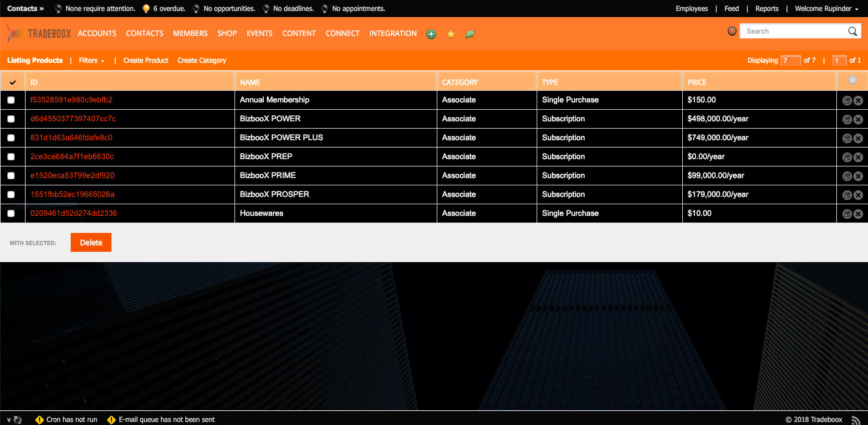The height and width of the screenshot is (425, 868).
Task: Duplicate the BizbooX POWER product
Action: [x=847, y=120]
